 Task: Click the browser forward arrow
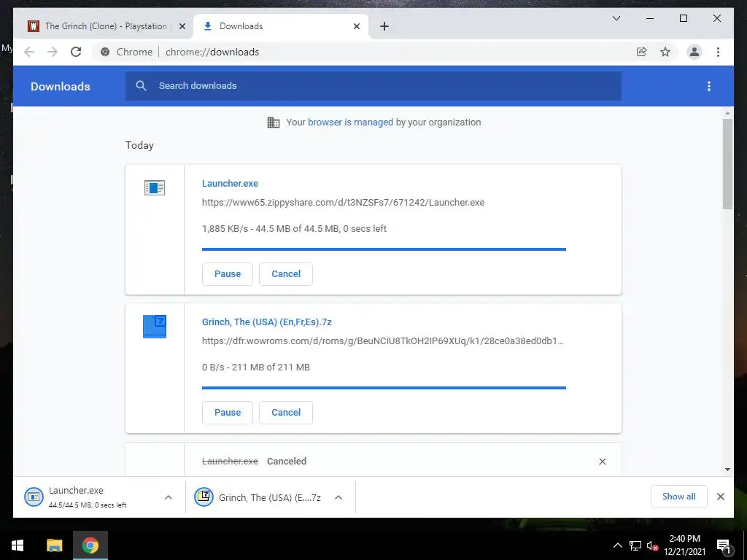click(x=53, y=52)
